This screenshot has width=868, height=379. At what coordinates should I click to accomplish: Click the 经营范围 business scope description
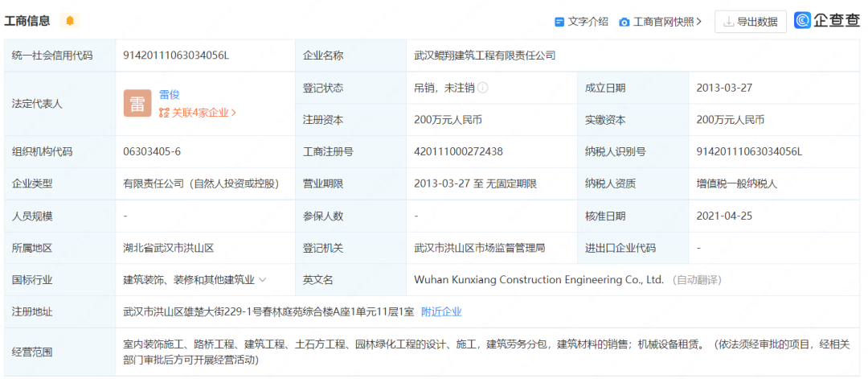point(486,352)
